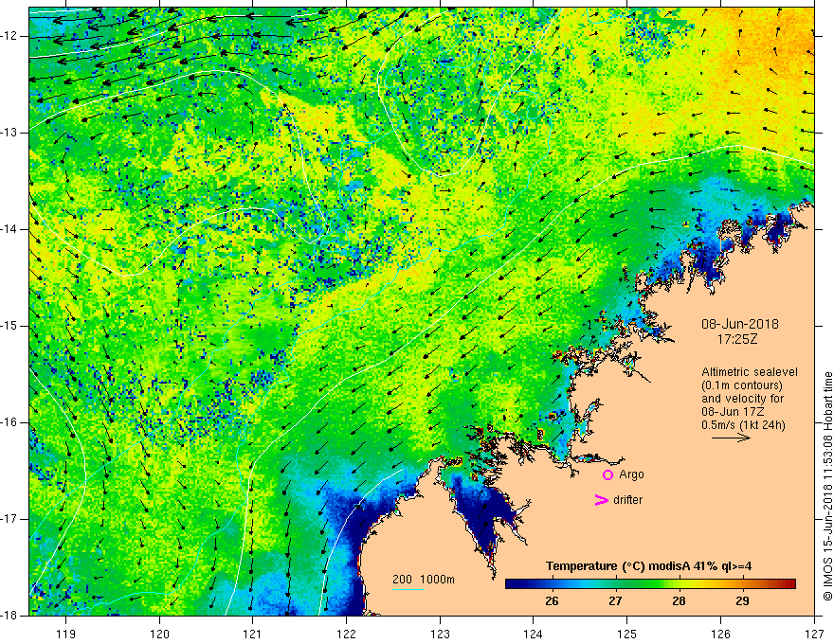834x644 pixels.
Task: Click the -16 latitude axis label
Action: [x=10, y=422]
